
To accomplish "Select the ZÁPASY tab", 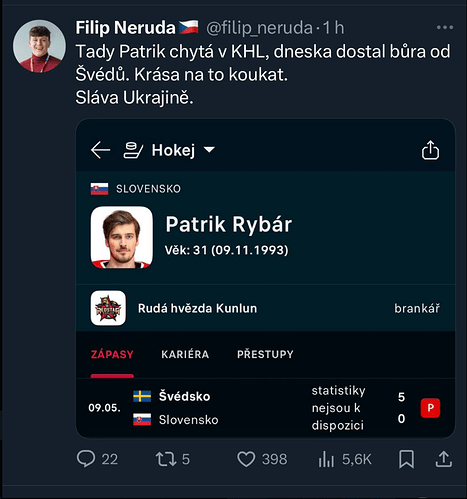I will (112, 354).
